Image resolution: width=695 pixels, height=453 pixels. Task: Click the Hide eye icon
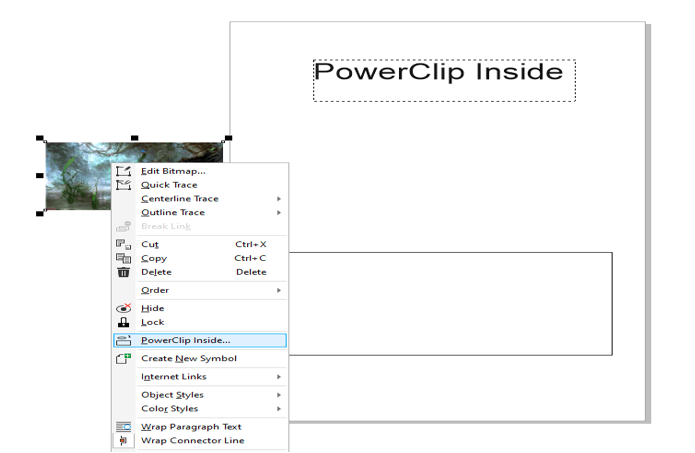[x=124, y=308]
